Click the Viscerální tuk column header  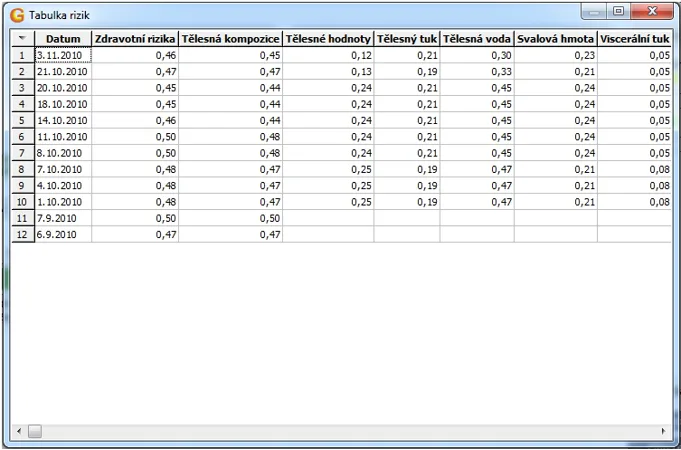[634, 38]
